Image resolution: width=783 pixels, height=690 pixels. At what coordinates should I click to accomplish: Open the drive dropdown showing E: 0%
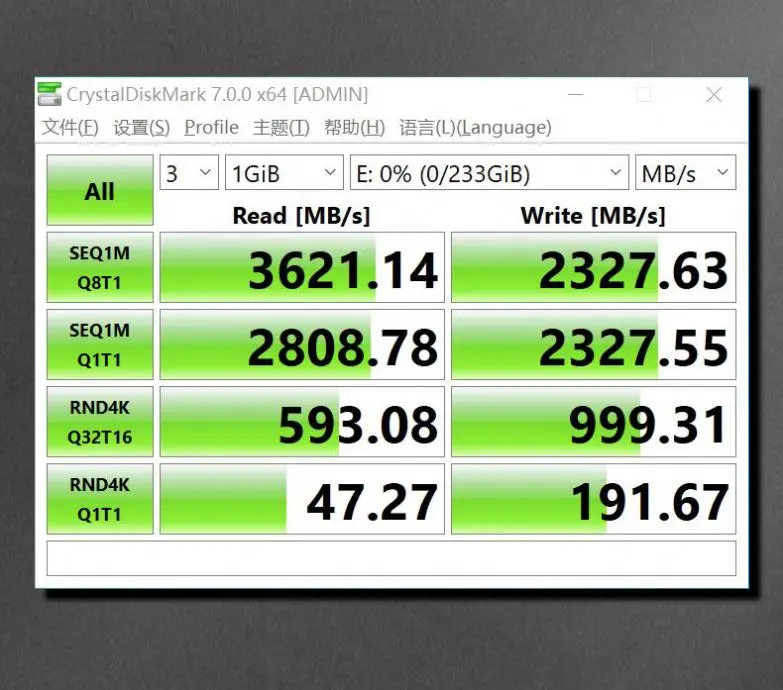pyautogui.click(x=489, y=173)
